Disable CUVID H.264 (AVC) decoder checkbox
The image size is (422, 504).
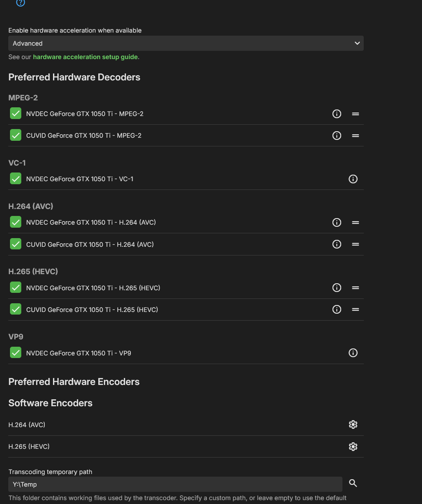[16, 244]
